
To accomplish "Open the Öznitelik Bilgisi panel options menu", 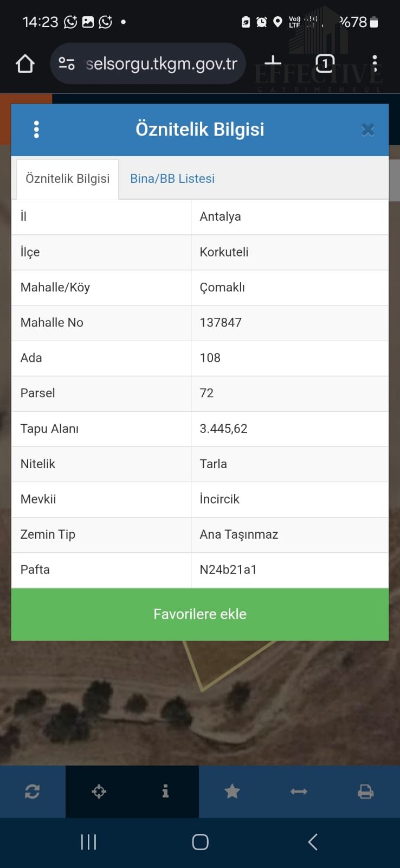I will 36,130.
